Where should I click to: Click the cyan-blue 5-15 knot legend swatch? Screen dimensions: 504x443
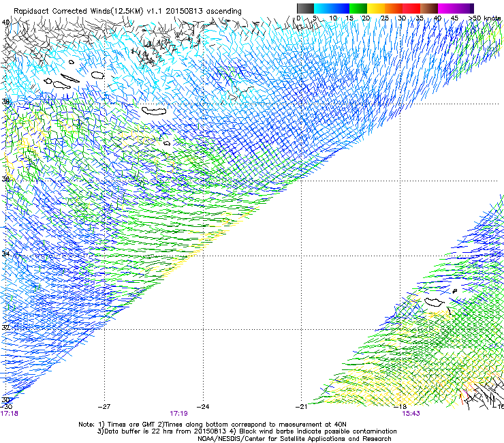coord(332,8)
